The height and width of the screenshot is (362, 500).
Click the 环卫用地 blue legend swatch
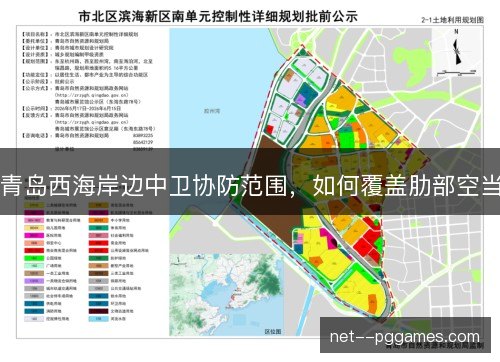click(x=99, y=304)
